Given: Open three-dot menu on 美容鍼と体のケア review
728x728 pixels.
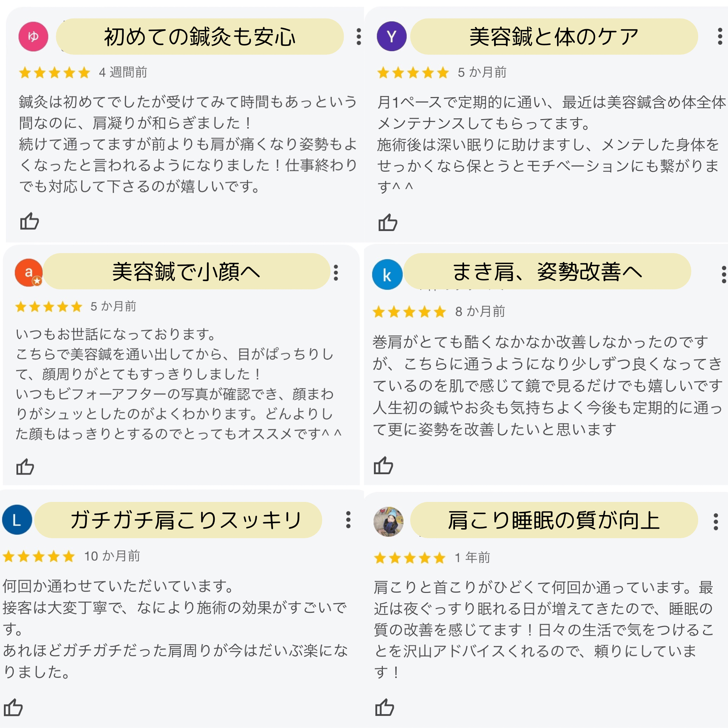Looking at the screenshot, I should (x=720, y=37).
